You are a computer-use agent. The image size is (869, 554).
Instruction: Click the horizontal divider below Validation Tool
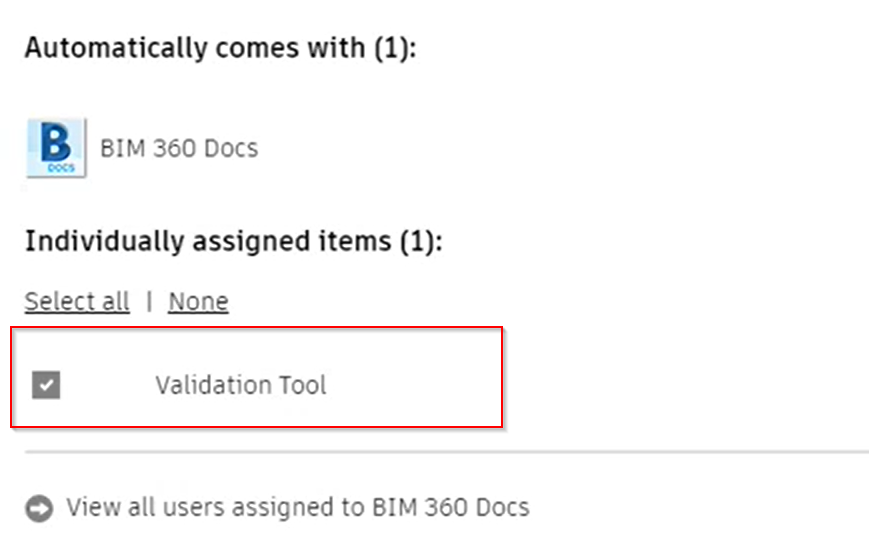click(446, 452)
